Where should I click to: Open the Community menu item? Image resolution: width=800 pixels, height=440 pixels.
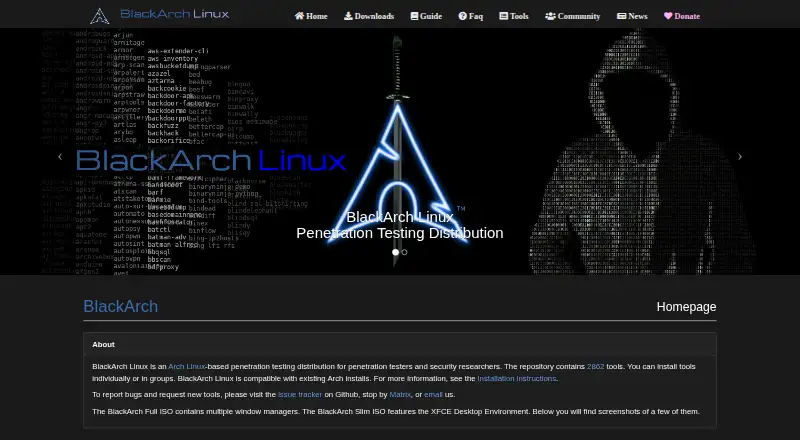572,16
